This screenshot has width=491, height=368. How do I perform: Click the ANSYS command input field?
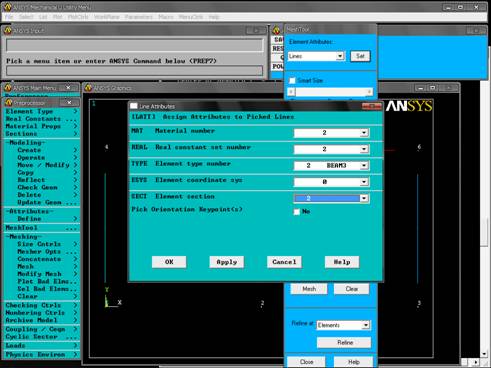coord(134,71)
